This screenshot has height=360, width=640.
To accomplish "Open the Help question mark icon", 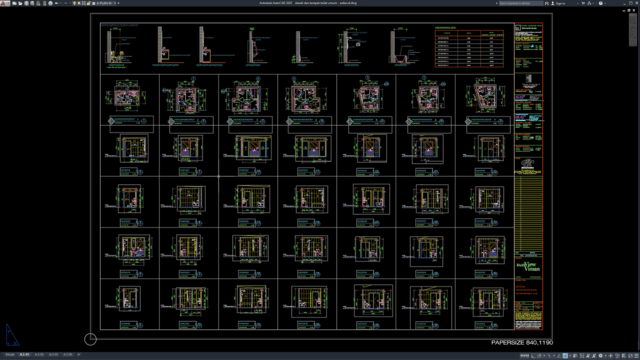I will click(x=600, y=3).
